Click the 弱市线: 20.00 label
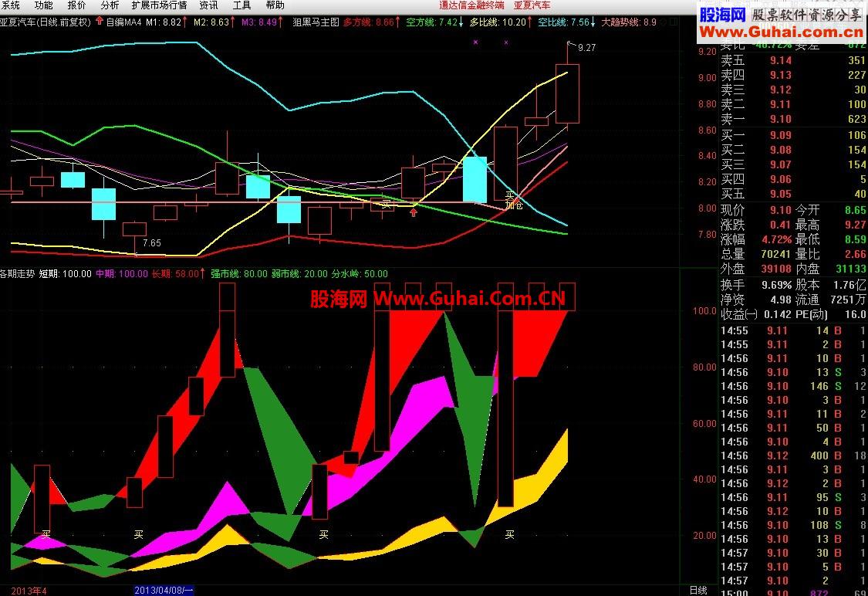The height and width of the screenshot is (596, 868). [x=299, y=273]
